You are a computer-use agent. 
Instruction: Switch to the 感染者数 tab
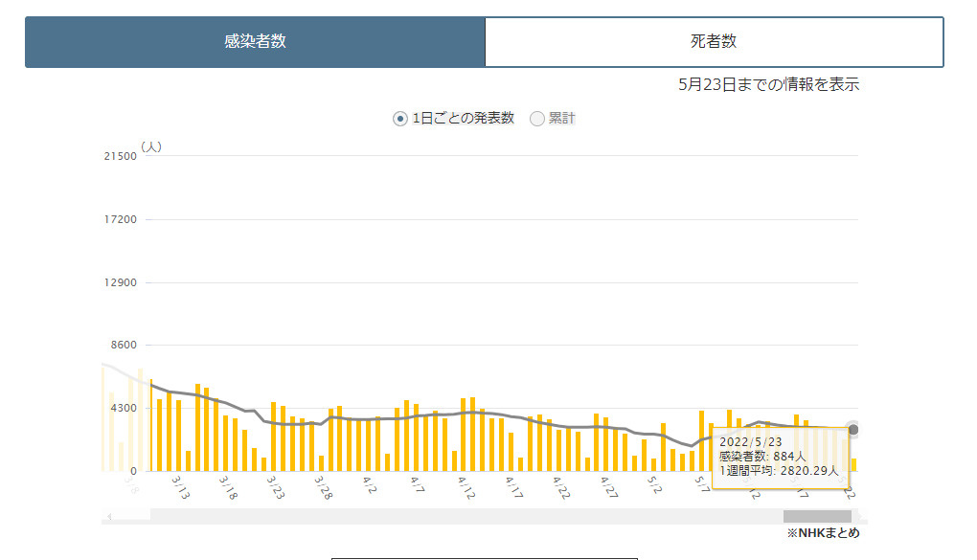pyautogui.click(x=255, y=42)
